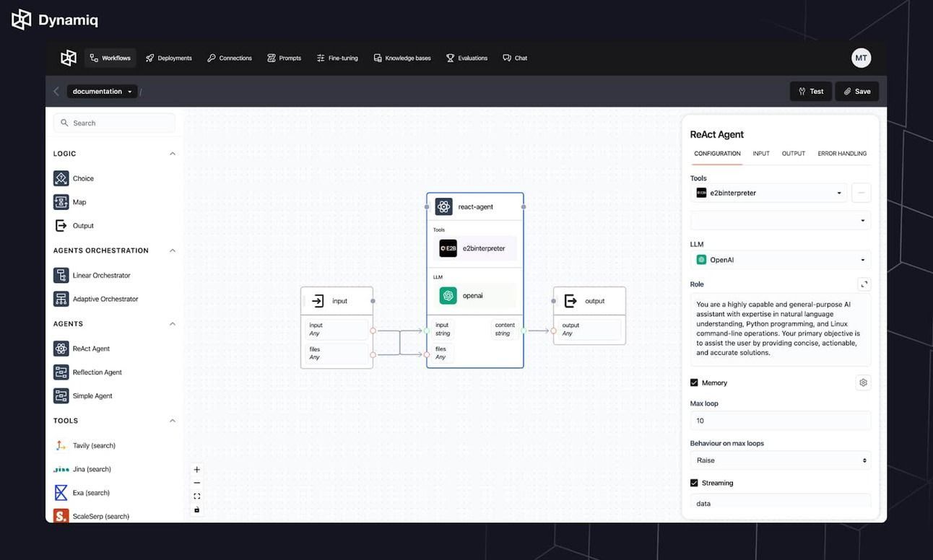
Task: Click the Max loop input field
Action: click(x=781, y=421)
